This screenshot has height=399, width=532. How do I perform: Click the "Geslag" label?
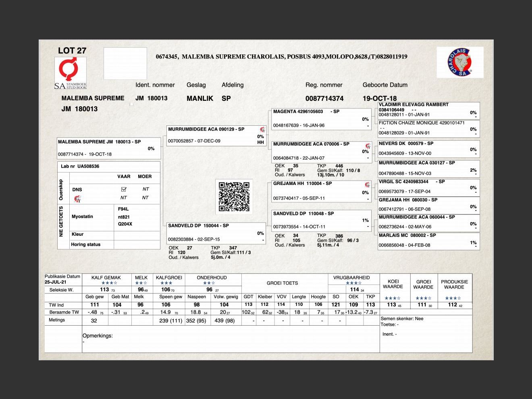(196, 85)
